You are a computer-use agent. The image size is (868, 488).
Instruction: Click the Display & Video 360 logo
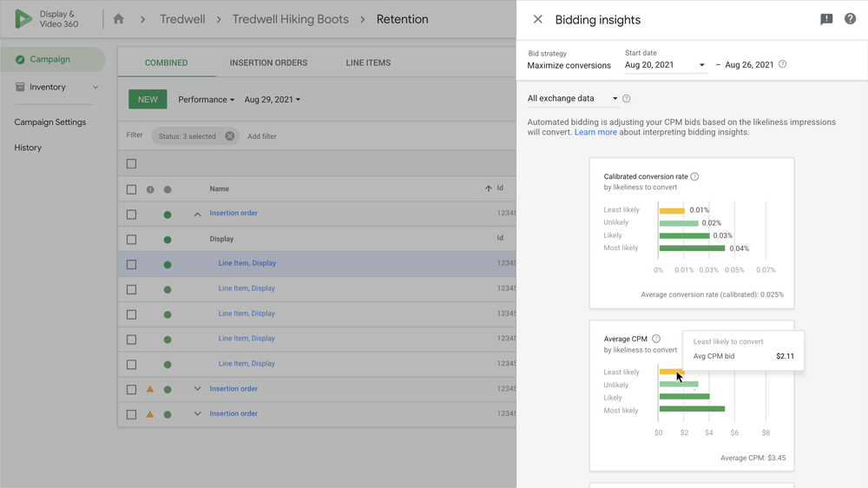point(47,19)
